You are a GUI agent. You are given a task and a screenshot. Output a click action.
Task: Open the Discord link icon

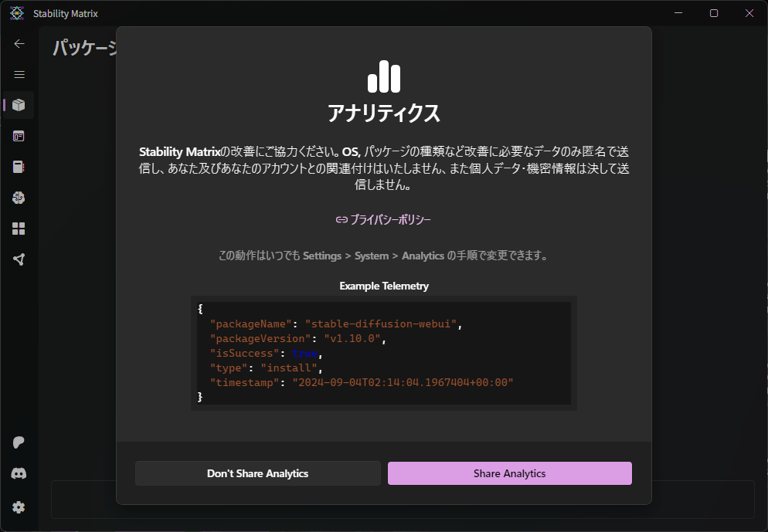tap(19, 474)
